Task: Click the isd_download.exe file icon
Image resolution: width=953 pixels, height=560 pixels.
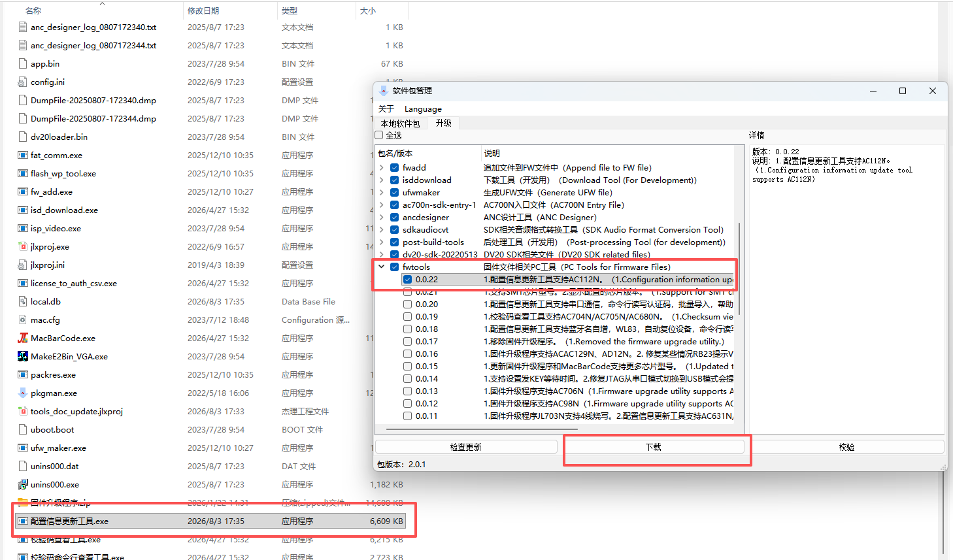Action: (23, 210)
